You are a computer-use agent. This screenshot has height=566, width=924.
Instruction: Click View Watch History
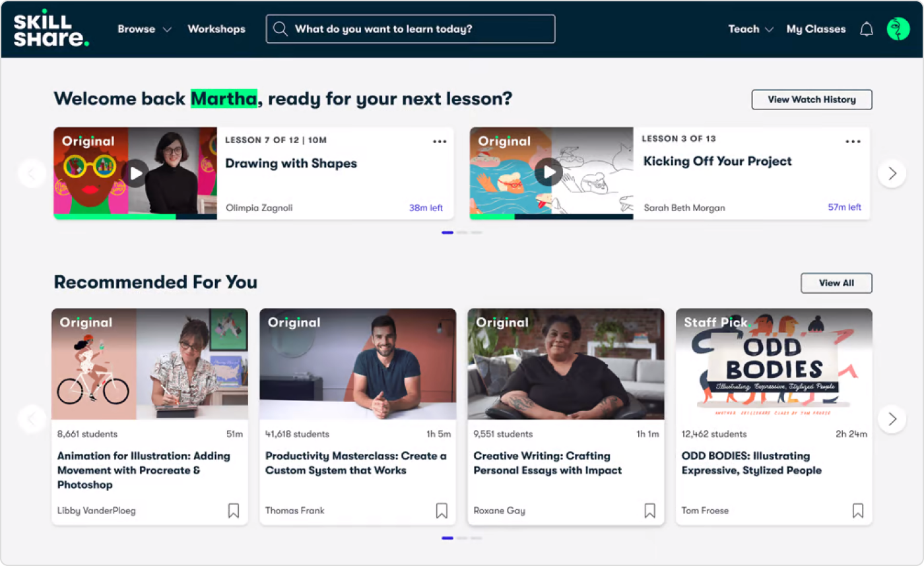[812, 100]
